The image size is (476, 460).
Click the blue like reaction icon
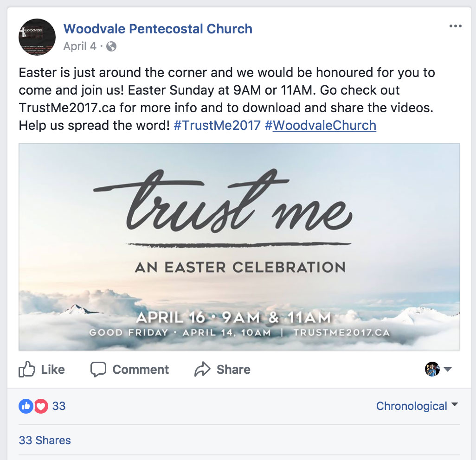pyautogui.click(x=26, y=406)
